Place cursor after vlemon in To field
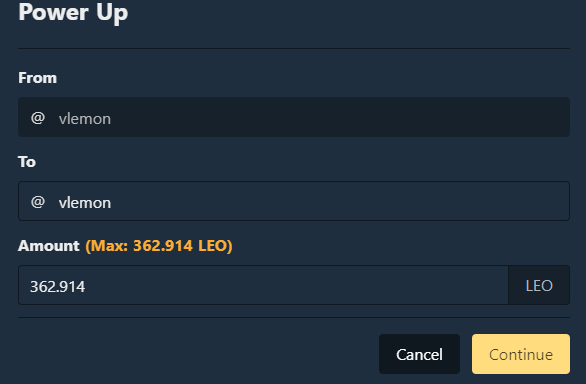Viewport: 586px width, 384px height. [112, 203]
